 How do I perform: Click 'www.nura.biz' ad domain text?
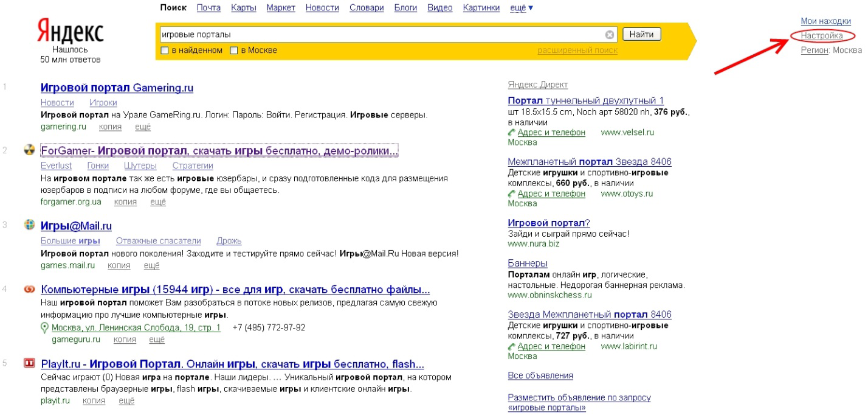(x=534, y=243)
